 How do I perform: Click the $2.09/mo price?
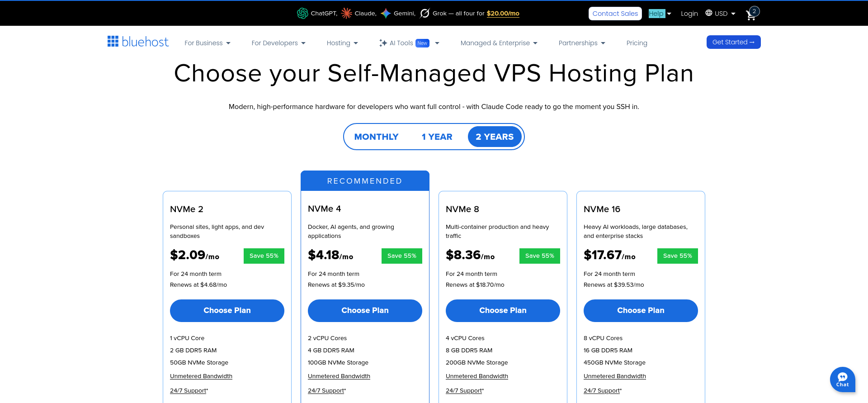(x=194, y=255)
